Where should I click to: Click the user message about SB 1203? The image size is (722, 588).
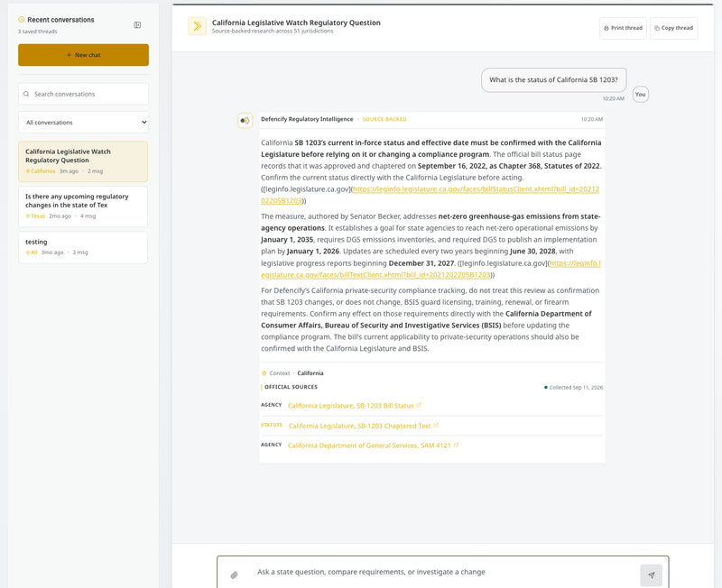(x=553, y=80)
